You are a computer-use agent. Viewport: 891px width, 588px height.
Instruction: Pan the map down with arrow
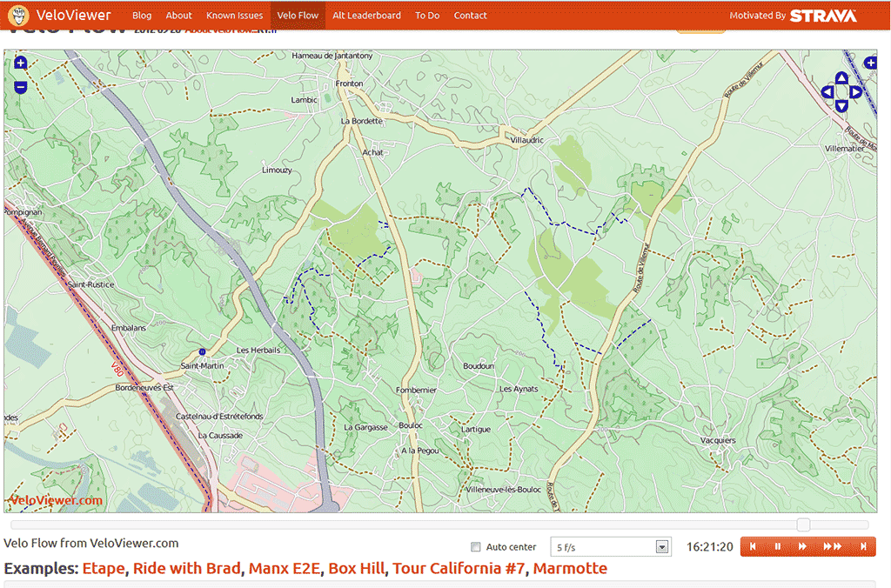pos(841,105)
